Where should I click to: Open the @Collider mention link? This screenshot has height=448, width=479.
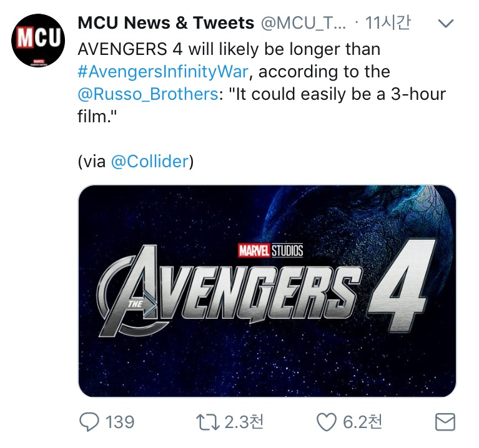149,162
